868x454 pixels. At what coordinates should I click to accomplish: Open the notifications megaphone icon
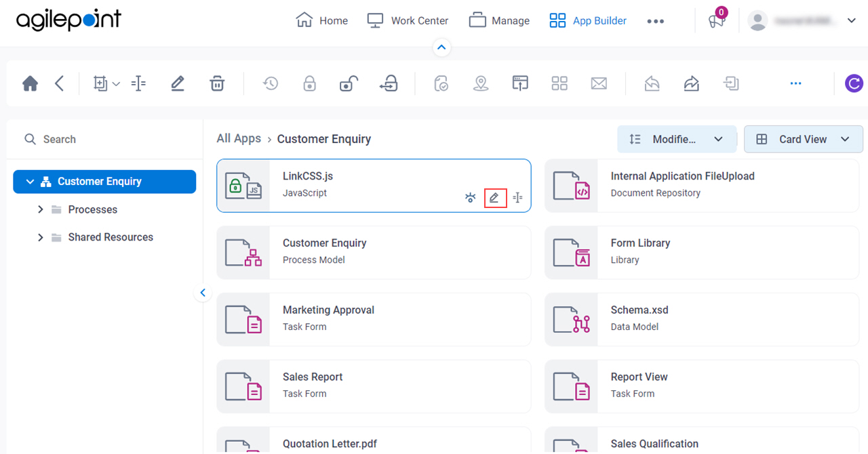click(717, 21)
